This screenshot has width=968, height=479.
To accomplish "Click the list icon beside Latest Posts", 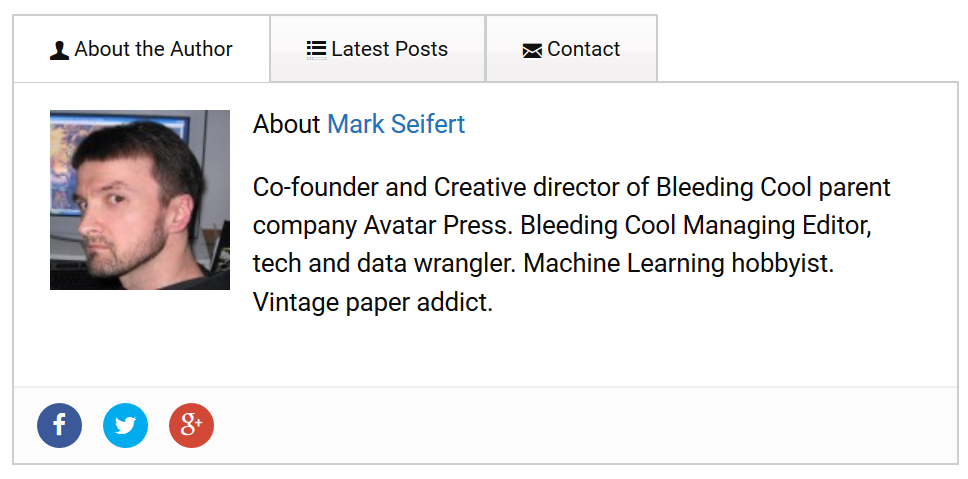I will coord(316,50).
